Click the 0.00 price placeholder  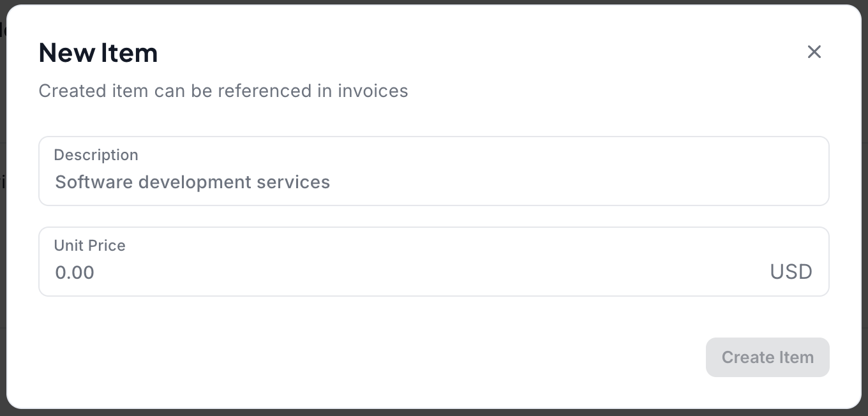(75, 272)
